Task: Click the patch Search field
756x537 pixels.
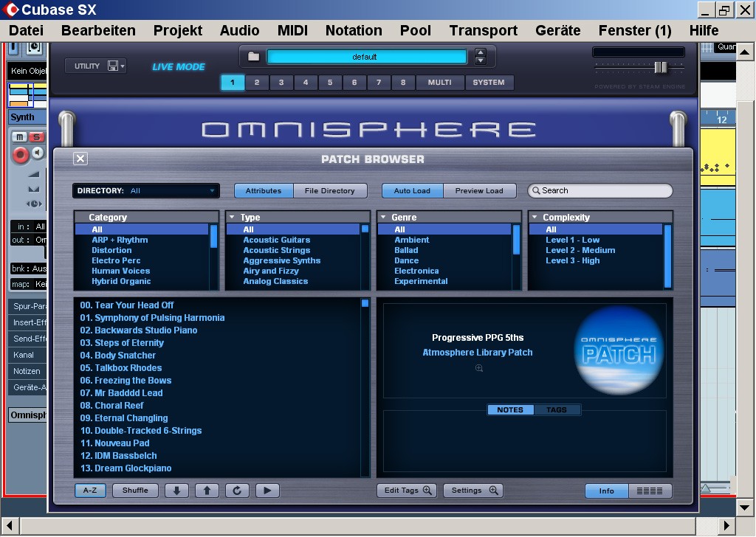Action: [599, 191]
